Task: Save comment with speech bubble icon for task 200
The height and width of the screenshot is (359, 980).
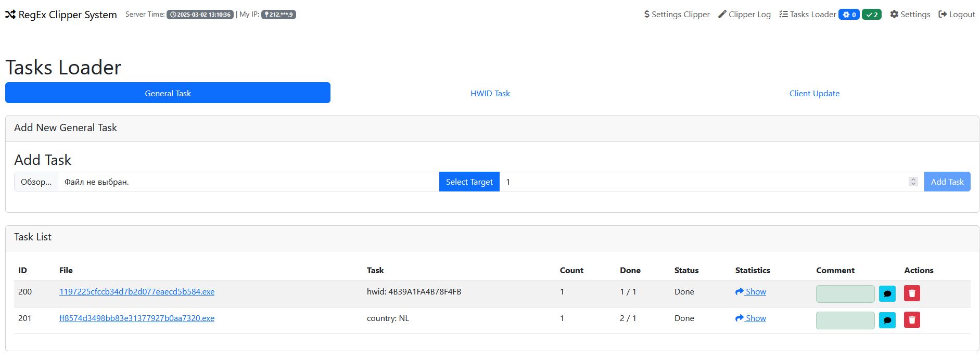Action: (x=887, y=294)
